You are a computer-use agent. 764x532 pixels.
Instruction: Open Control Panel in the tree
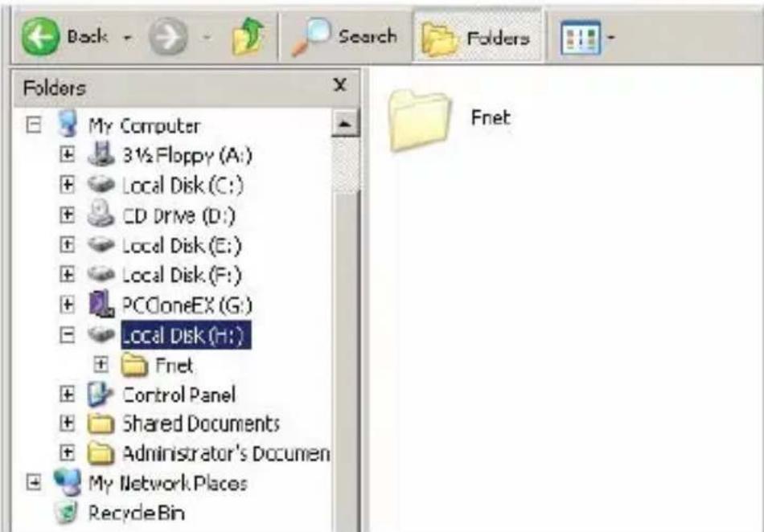click(179, 395)
